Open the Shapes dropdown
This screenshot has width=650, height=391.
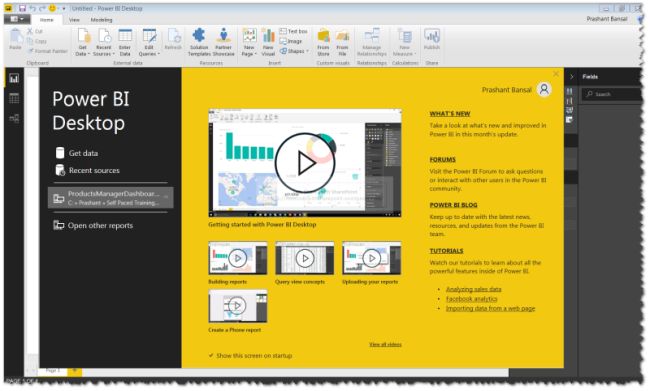tap(294, 51)
